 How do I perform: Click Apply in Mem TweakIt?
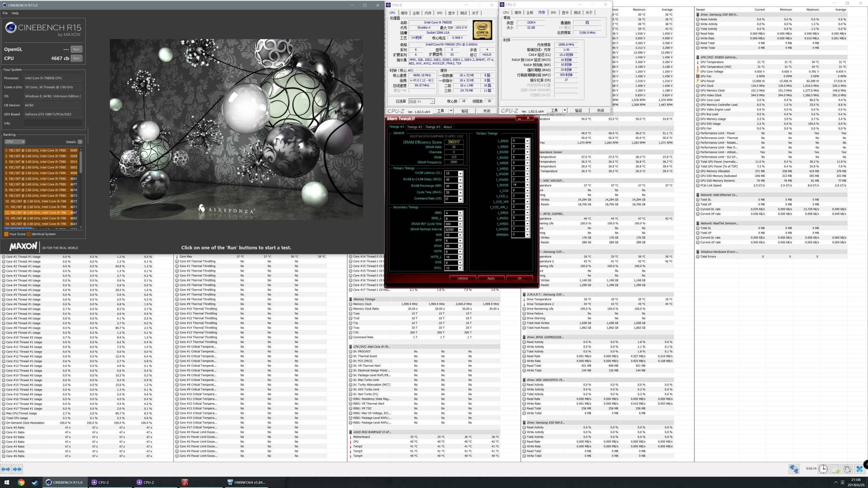491,278
